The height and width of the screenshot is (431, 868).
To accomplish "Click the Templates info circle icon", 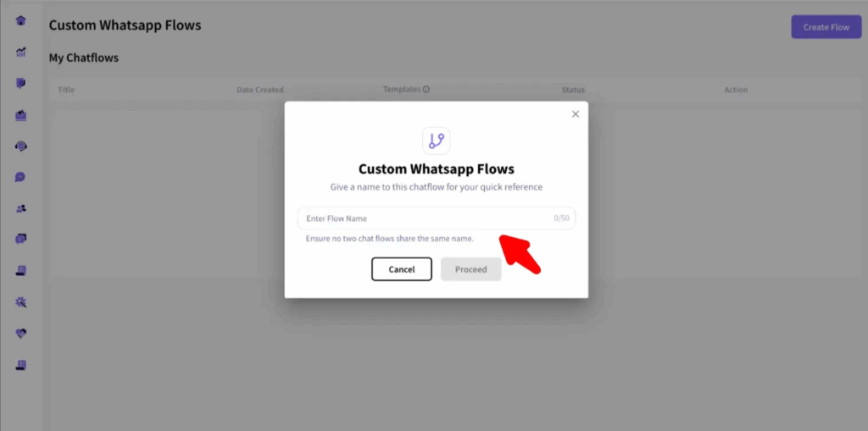I will 426,89.
